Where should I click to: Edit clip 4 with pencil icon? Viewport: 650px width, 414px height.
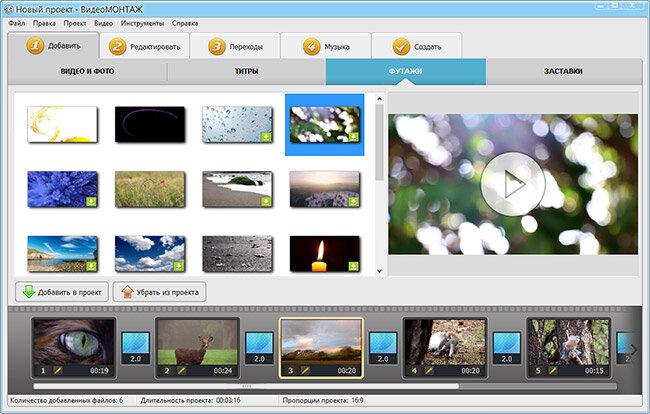click(429, 370)
